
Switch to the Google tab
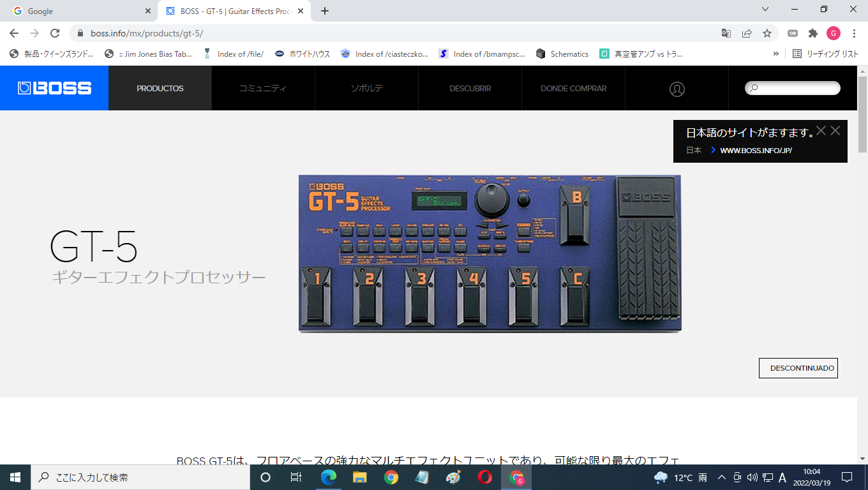coord(80,11)
